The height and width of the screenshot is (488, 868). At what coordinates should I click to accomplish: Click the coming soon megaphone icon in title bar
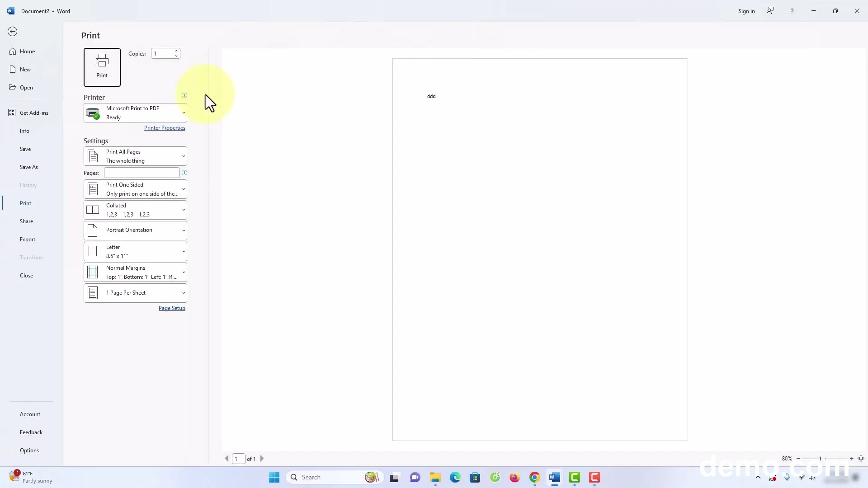coord(770,11)
